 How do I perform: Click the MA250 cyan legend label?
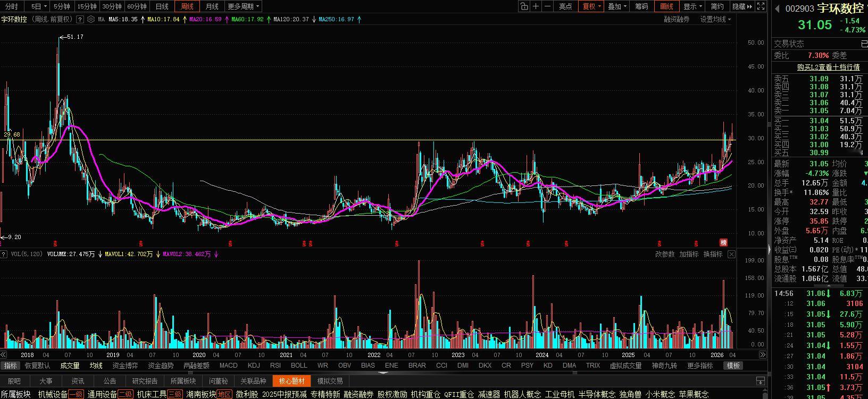coord(336,19)
